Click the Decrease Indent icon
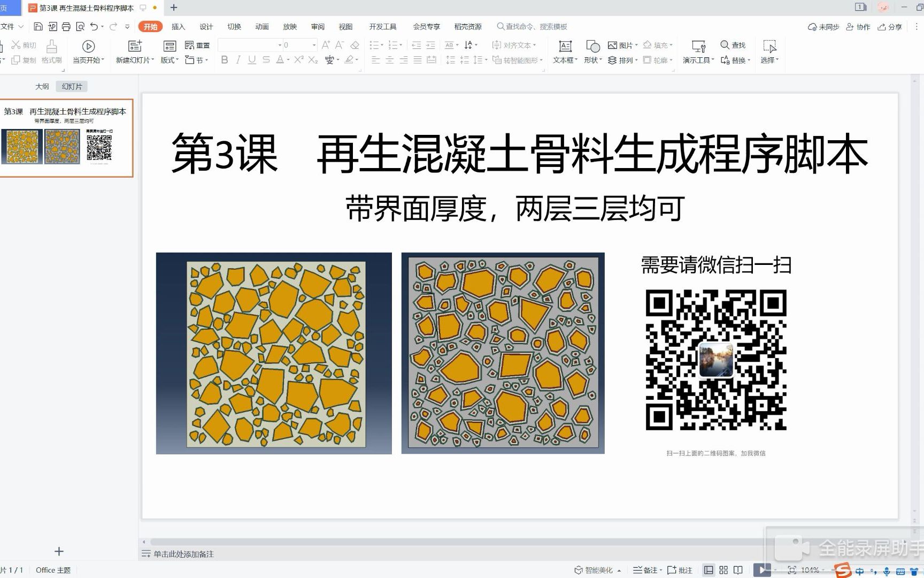Viewport: 924px width, 578px height. pyautogui.click(x=417, y=45)
